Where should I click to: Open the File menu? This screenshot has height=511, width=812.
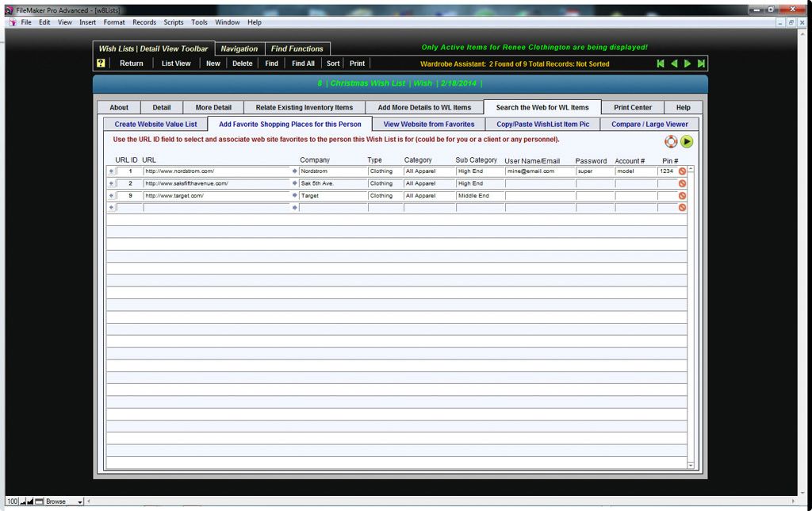tap(26, 22)
